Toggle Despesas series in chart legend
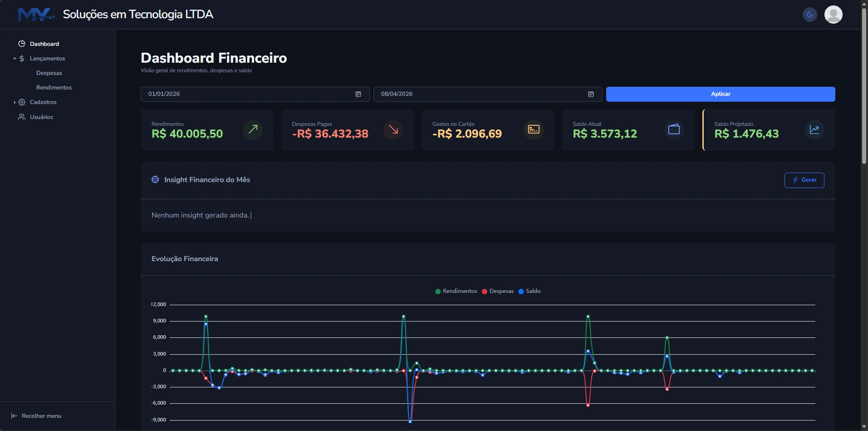The width and height of the screenshot is (868, 431). pyautogui.click(x=498, y=291)
